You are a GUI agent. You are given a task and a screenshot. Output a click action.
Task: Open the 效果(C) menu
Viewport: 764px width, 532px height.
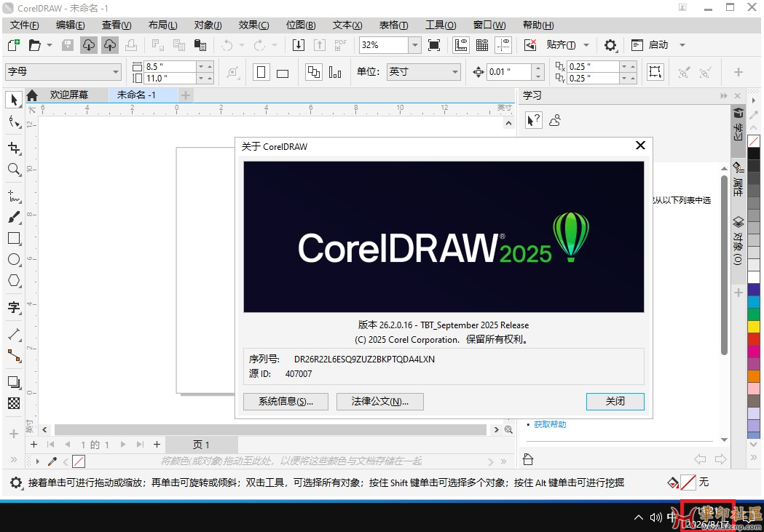point(253,25)
